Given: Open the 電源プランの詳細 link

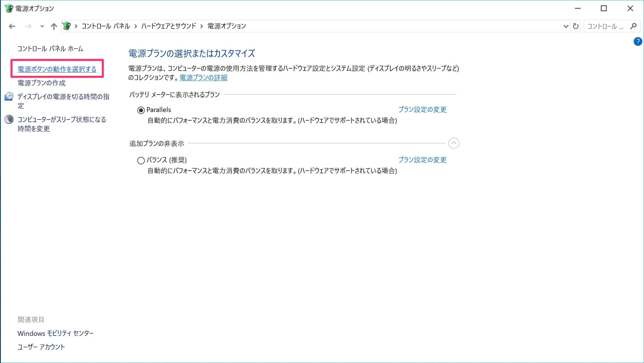Looking at the screenshot, I should pyautogui.click(x=203, y=77).
